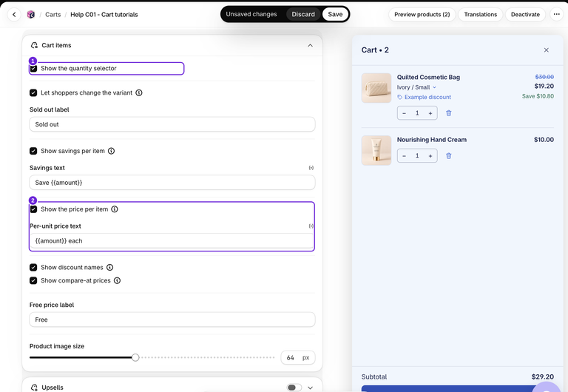Screen dimensions: 568x392
Task: Open info tooltip for Let shoppers change the variant
Action: click(139, 92)
